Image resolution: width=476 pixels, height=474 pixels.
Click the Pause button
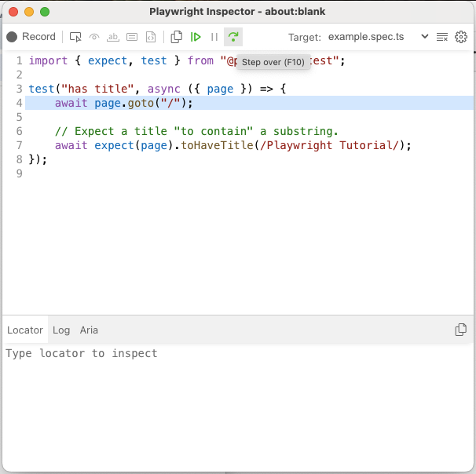tap(214, 37)
